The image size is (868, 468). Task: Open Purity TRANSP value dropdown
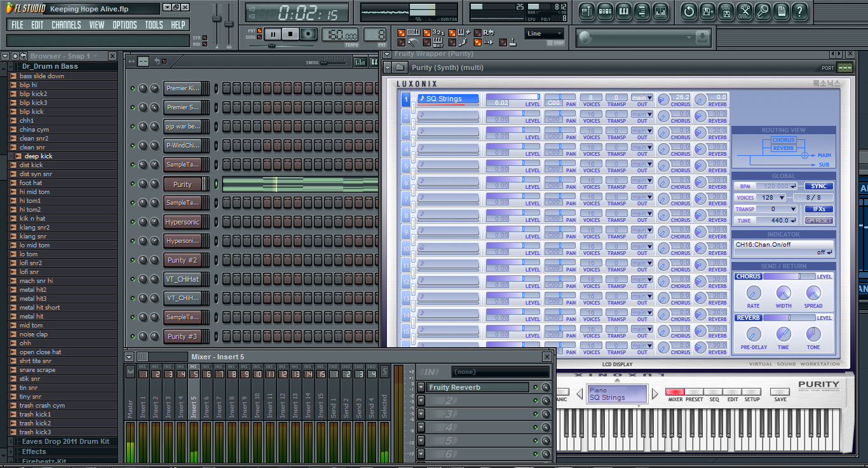click(x=775, y=209)
